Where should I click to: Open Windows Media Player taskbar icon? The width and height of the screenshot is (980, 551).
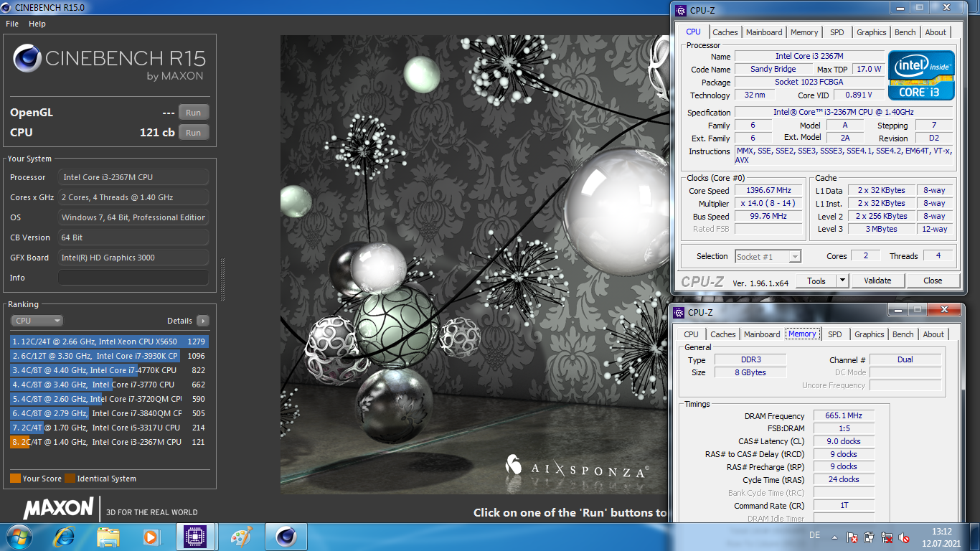[151, 537]
